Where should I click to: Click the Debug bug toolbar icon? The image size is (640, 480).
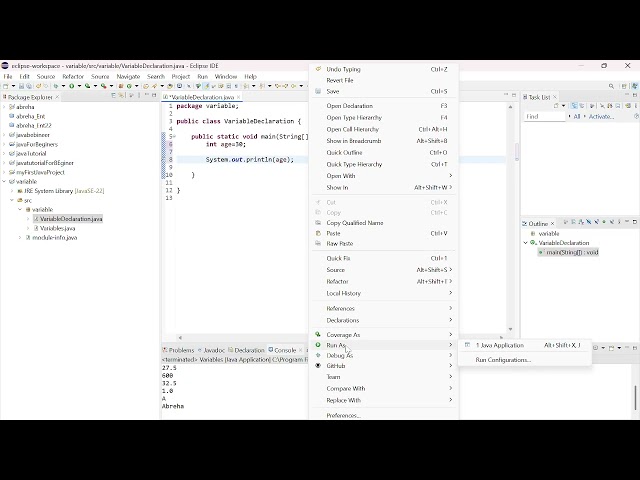coord(56,86)
